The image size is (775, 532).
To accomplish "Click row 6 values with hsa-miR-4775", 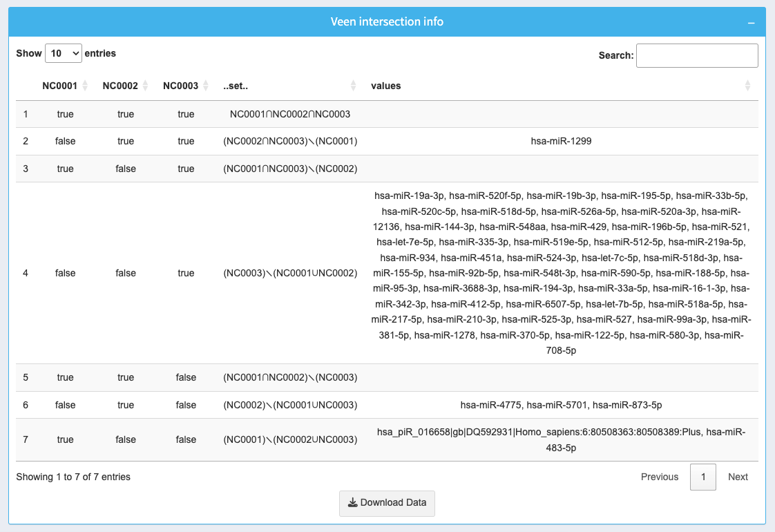I will pos(561,405).
